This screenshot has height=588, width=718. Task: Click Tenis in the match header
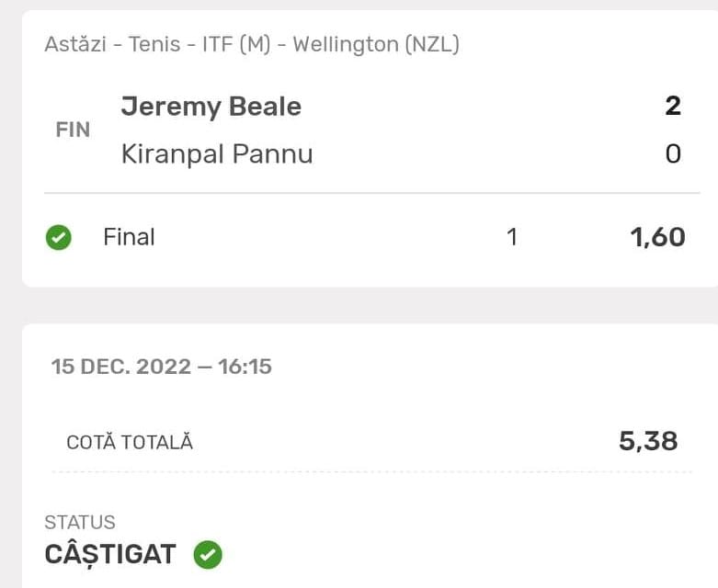point(156,44)
